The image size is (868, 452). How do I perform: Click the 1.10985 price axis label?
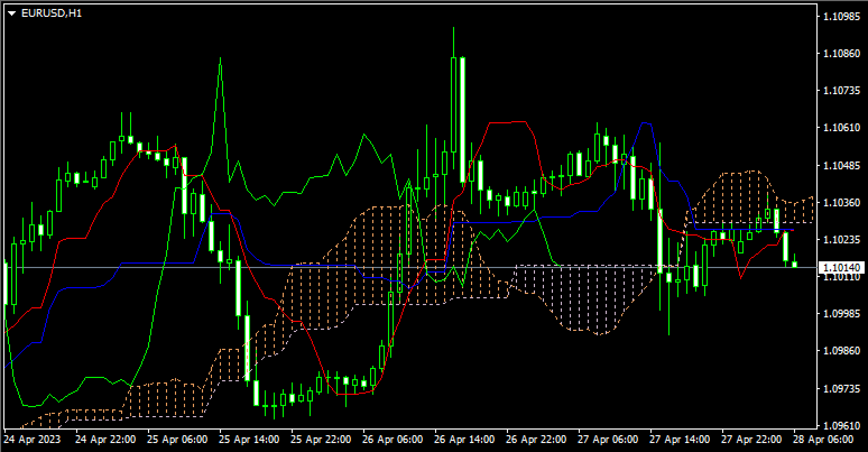click(x=843, y=16)
